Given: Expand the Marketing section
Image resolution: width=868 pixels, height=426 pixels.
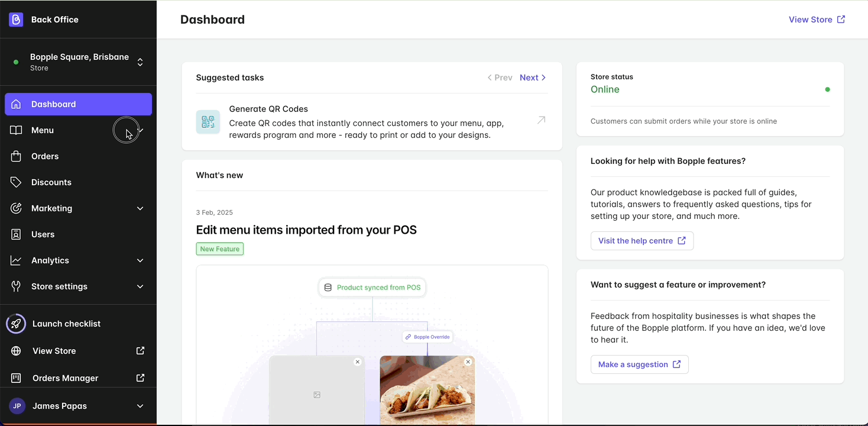Looking at the screenshot, I should tap(140, 208).
